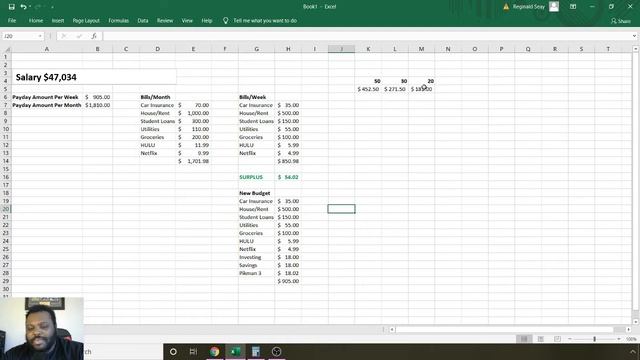Save the workbook with the Save icon
This screenshot has height=360, width=640.
point(11,7)
